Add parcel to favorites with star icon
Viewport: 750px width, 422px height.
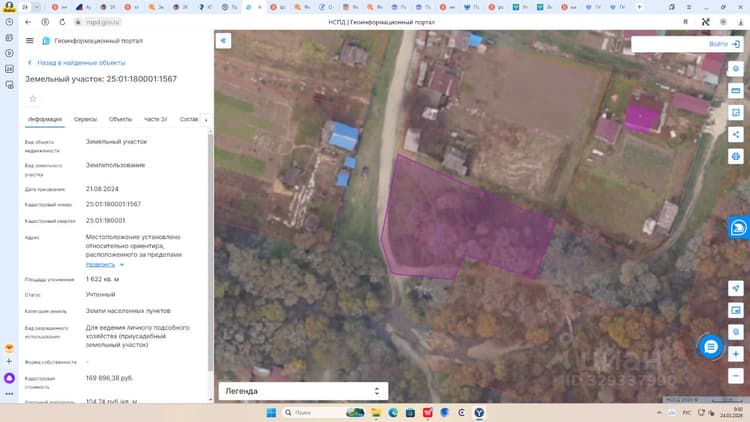pyautogui.click(x=33, y=99)
